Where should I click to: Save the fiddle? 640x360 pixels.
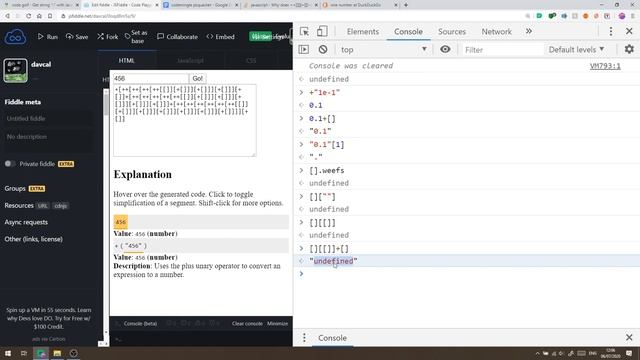(77, 37)
